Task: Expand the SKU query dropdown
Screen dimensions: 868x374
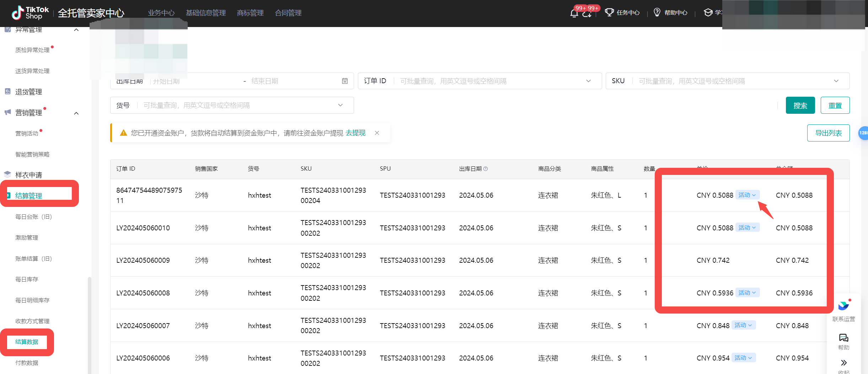Action: (x=836, y=81)
